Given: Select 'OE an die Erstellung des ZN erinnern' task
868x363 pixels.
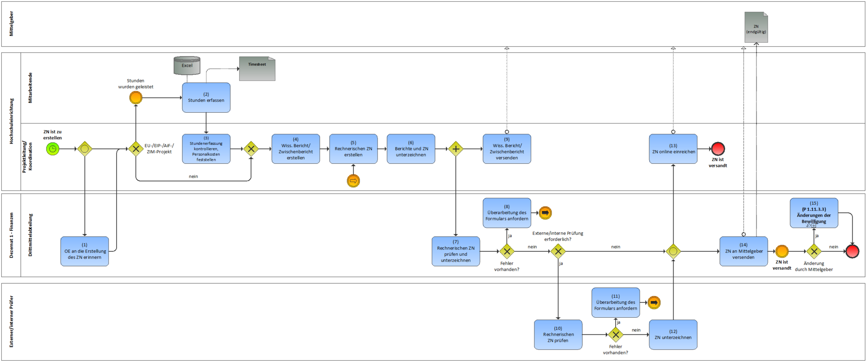Looking at the screenshot, I should [x=85, y=251].
